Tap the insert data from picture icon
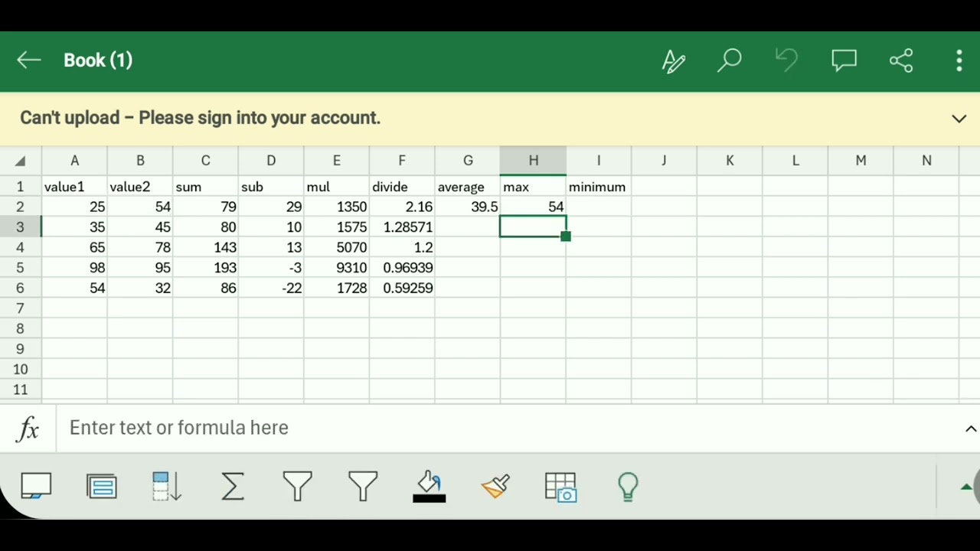Image resolution: width=980 pixels, height=551 pixels. [x=560, y=487]
